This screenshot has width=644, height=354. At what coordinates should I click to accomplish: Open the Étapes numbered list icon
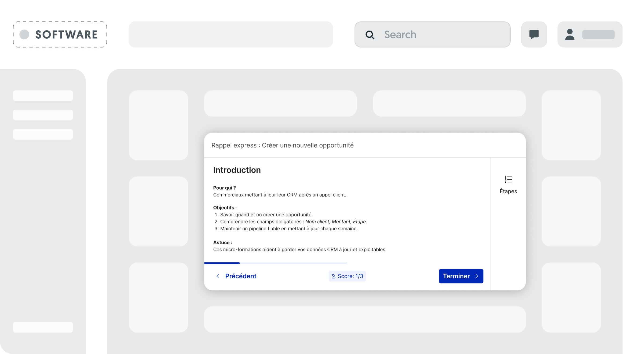(508, 179)
